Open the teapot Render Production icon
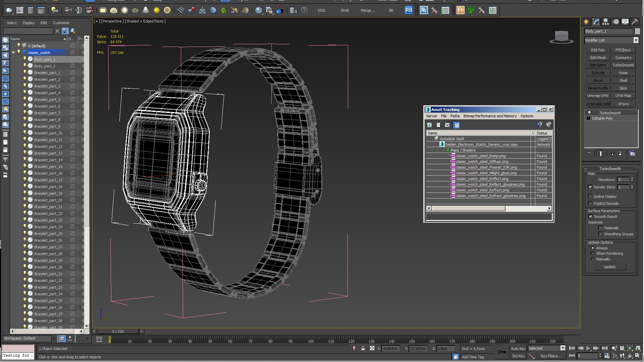 9,10
